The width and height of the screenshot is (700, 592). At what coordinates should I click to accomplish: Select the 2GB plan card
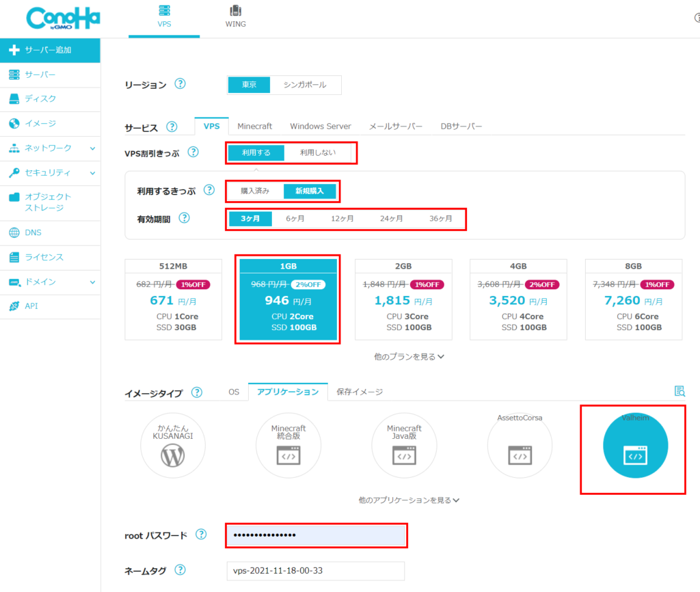[403, 299]
